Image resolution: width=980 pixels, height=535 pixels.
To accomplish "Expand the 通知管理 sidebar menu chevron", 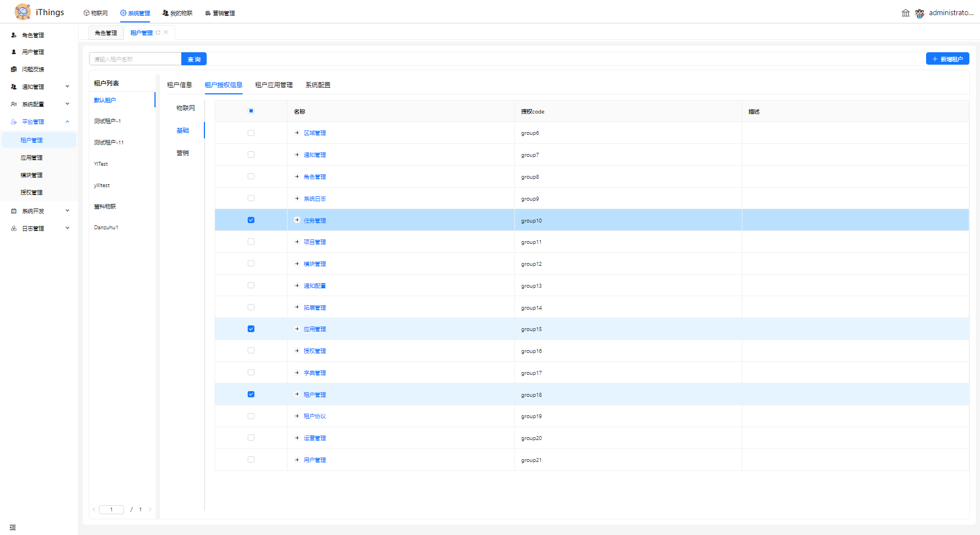I will (x=67, y=87).
